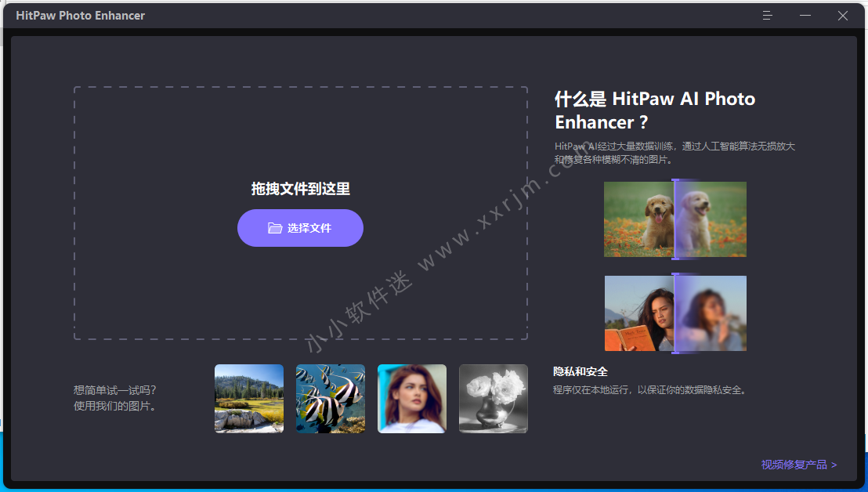Click the comparison slider handle on puppy image
The image size is (868, 492).
(675, 219)
